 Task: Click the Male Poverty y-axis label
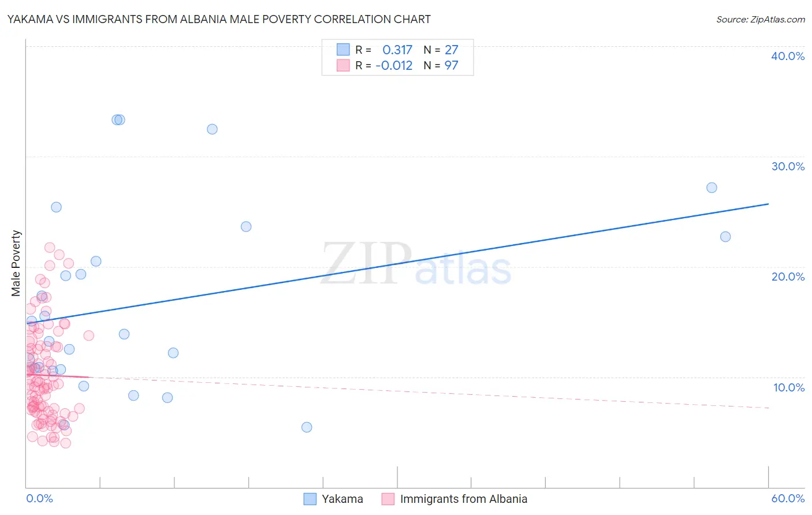[16, 263]
